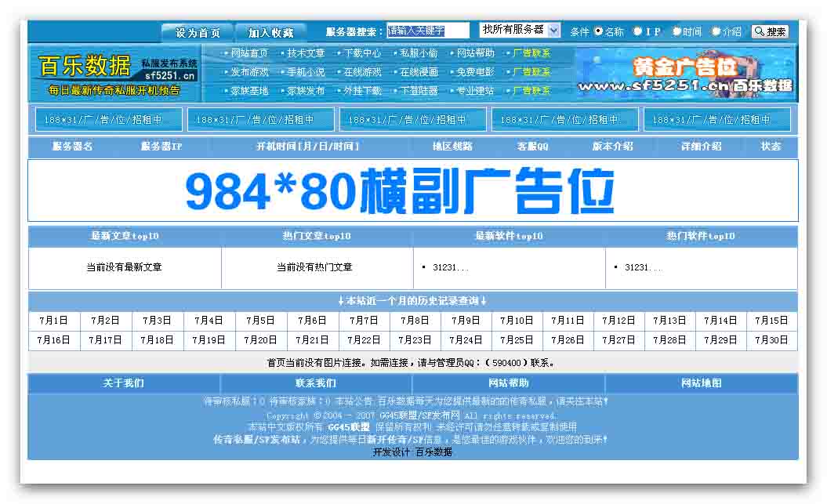
Task: Click the 加入收藏 button
Action: point(274,32)
